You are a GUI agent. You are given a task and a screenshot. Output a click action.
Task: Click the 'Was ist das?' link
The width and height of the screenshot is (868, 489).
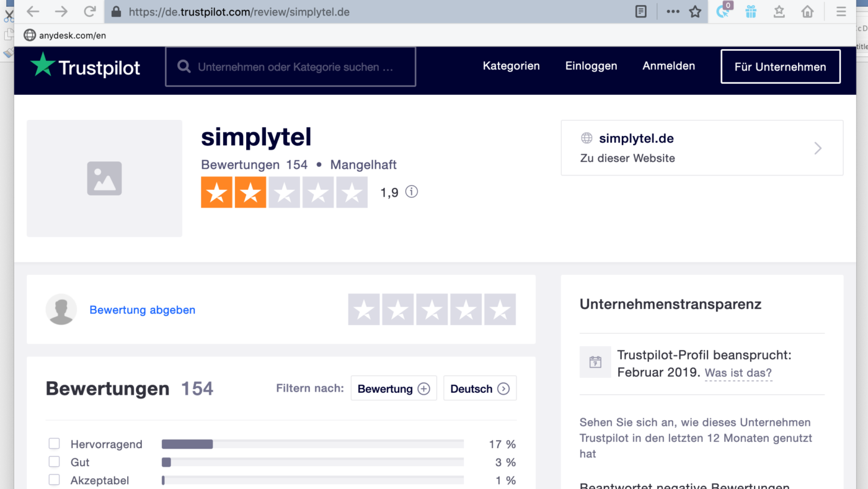coord(738,373)
